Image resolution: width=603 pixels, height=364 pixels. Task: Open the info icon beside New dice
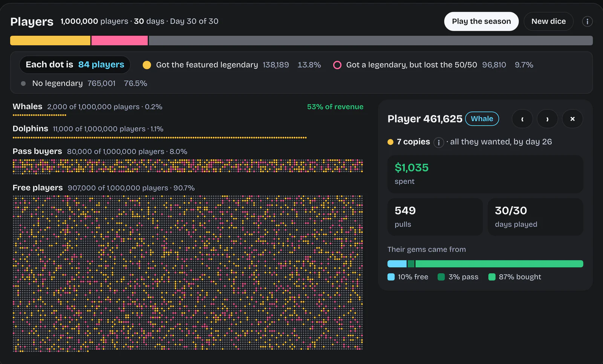(587, 21)
